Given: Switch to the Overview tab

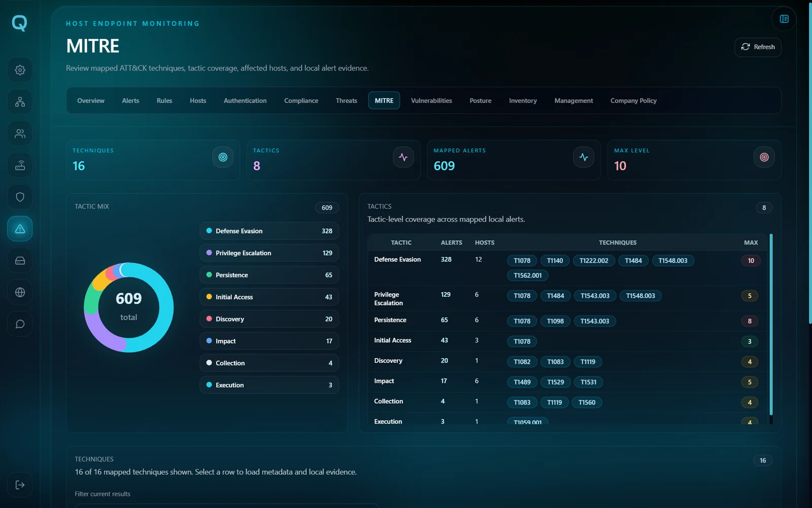Looking at the screenshot, I should (91, 101).
